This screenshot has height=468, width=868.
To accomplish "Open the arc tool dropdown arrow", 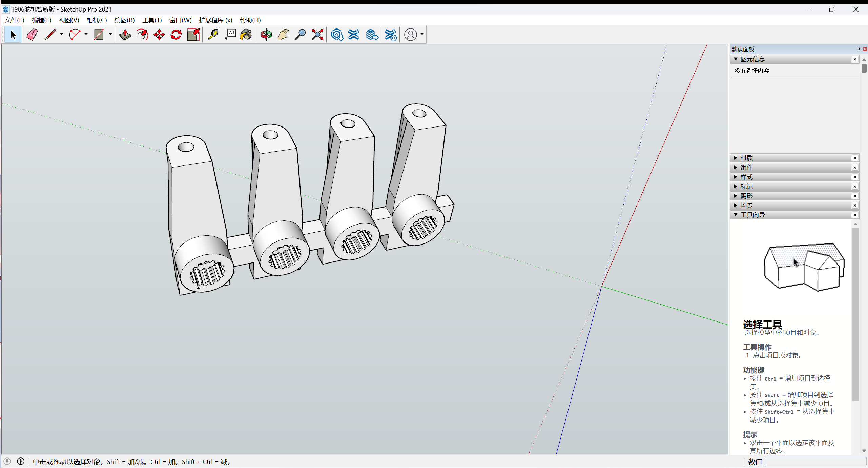I will [86, 34].
